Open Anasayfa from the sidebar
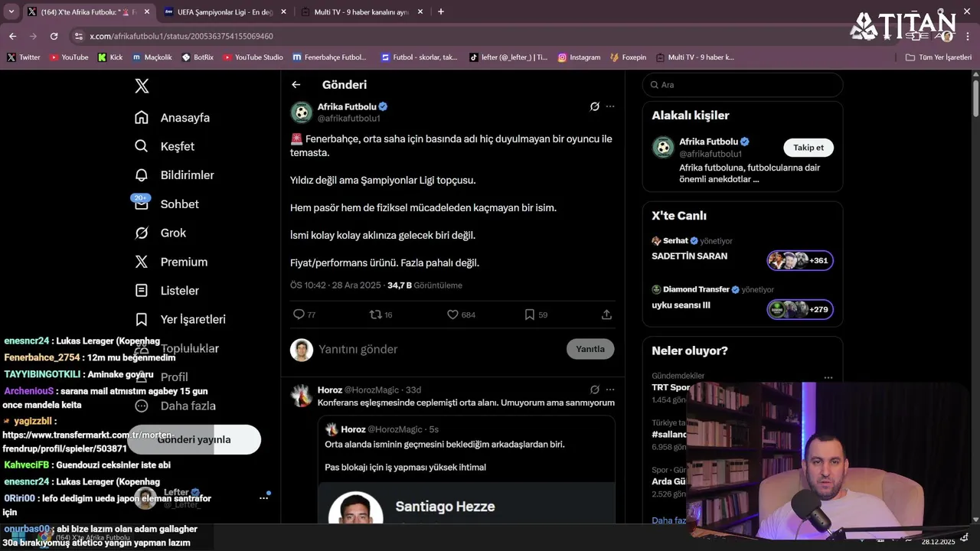 (172, 117)
